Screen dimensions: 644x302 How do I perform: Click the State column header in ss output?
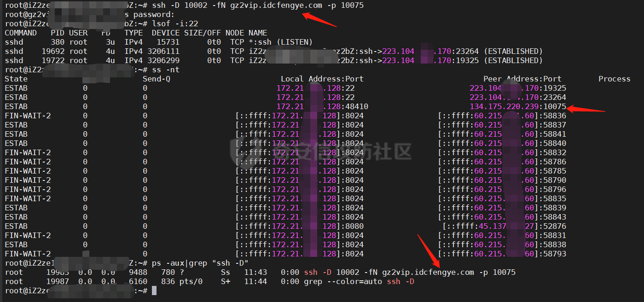[16, 79]
